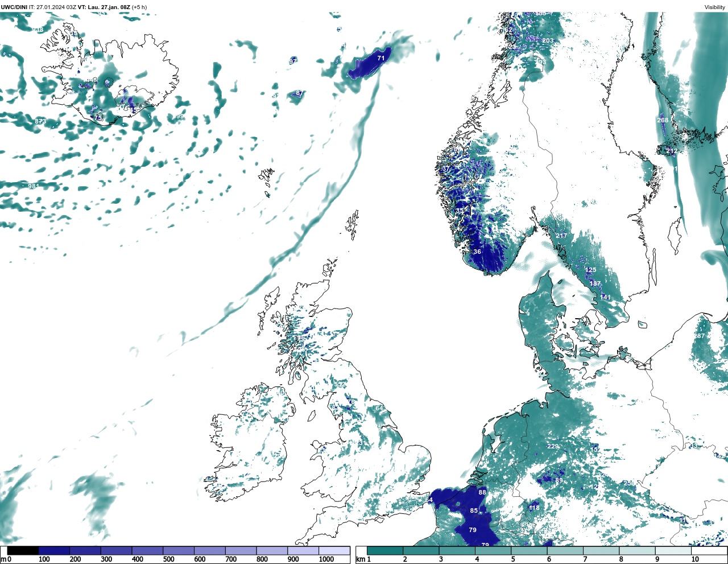
Task: Click the '873' value southwest of Iceland
Action: pyautogui.click(x=40, y=121)
